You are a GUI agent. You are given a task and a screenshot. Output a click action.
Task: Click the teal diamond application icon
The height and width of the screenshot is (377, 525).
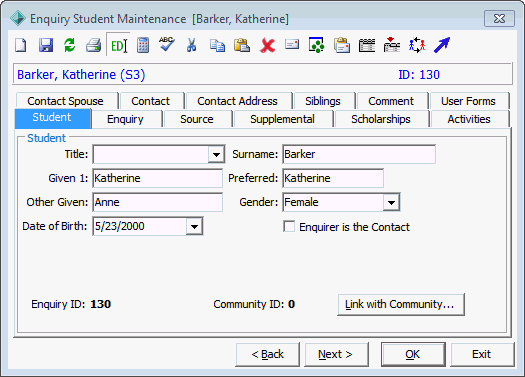18,18
